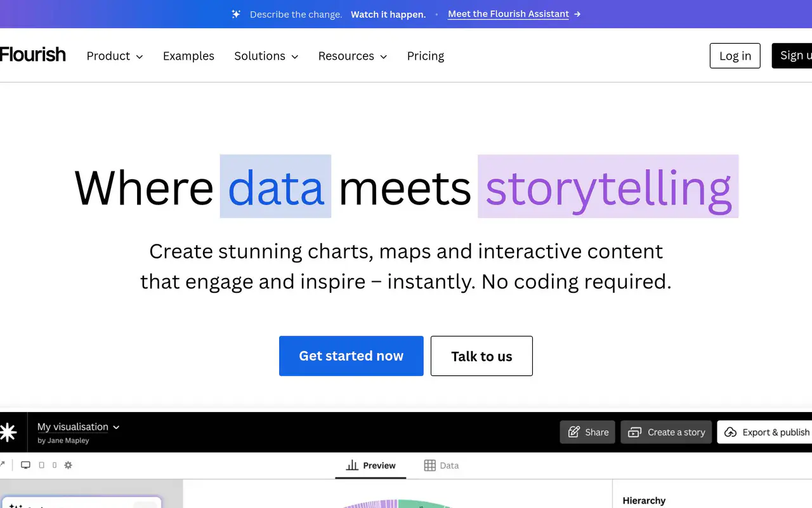Screen dimensions: 812x508
Task: Open the Pricing page
Action: click(426, 56)
